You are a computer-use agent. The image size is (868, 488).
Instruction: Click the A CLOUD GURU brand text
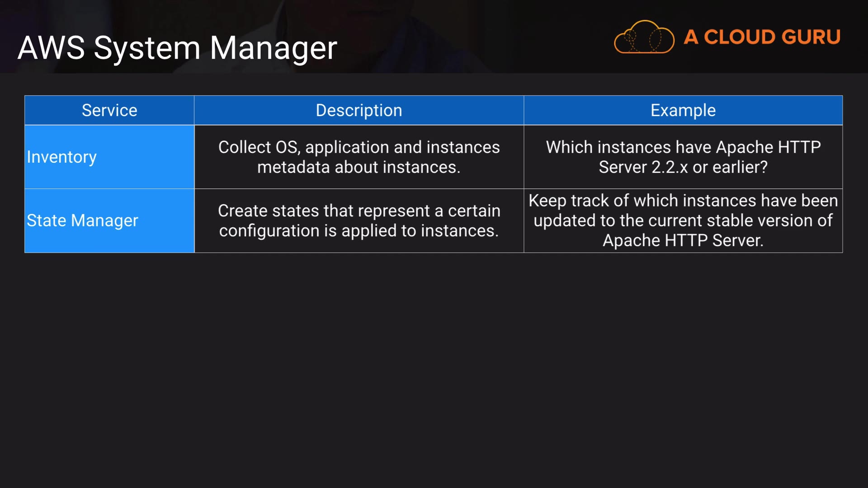coord(762,37)
